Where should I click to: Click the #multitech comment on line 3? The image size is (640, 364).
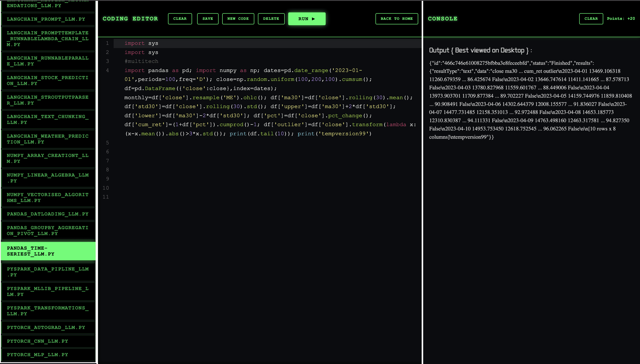tap(141, 61)
